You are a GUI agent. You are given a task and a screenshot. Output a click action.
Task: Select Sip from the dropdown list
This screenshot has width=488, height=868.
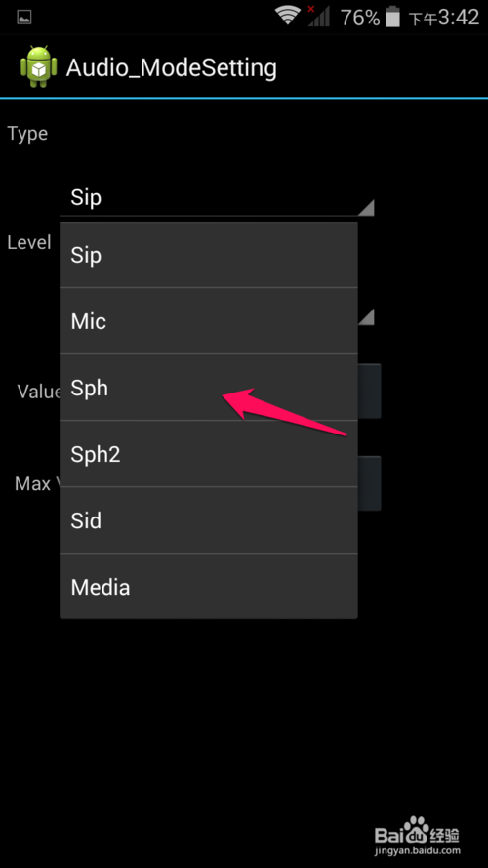209,255
